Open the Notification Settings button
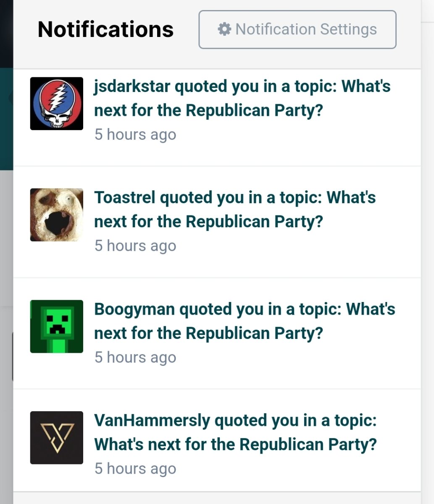The height and width of the screenshot is (504, 434). [x=297, y=29]
